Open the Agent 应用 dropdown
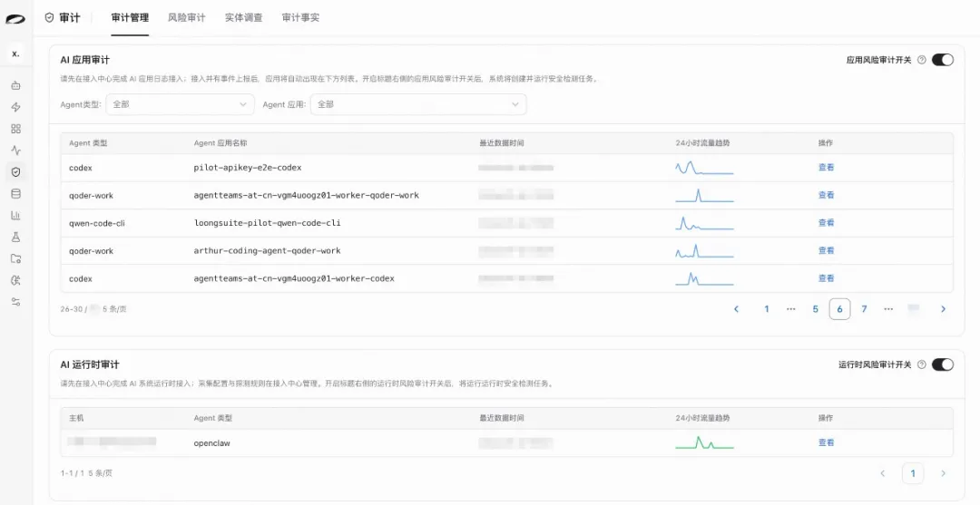 click(418, 104)
